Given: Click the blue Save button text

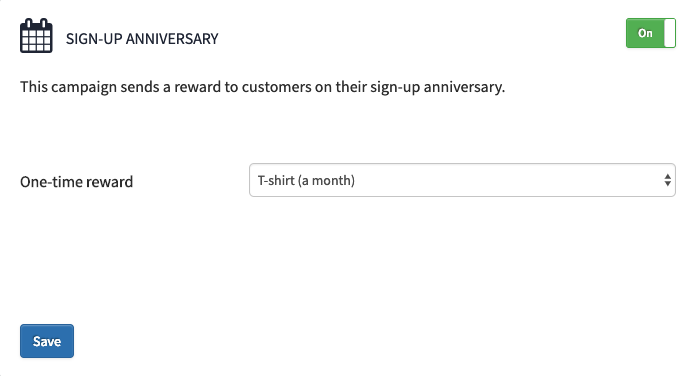Looking at the screenshot, I should 47,341.
